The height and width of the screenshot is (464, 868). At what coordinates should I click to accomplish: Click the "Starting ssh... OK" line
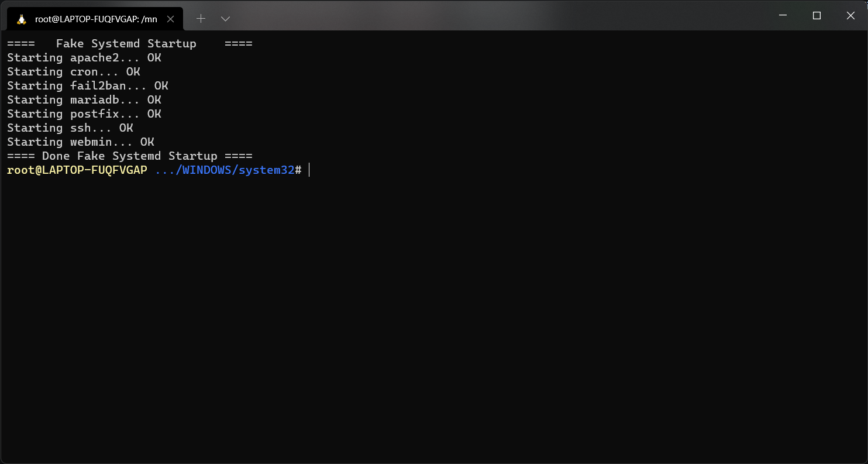pyautogui.click(x=70, y=128)
